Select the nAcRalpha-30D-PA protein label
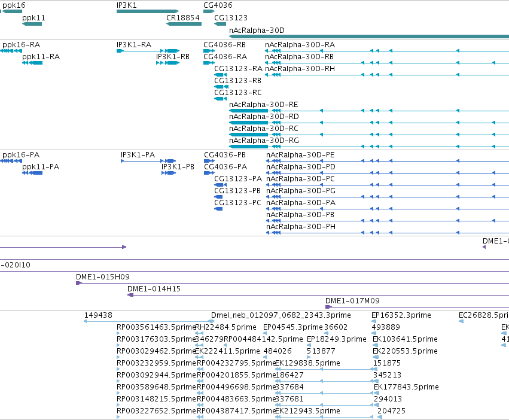Image resolution: width=509 pixels, height=420 pixels. [301, 203]
